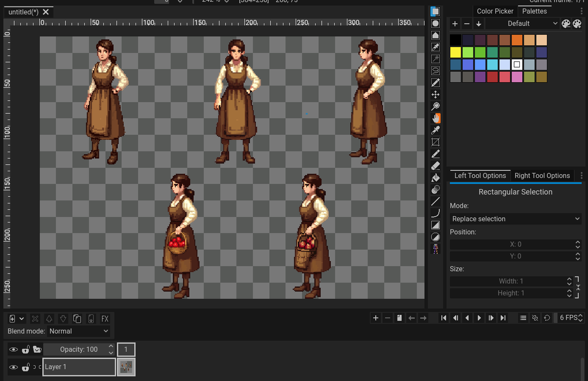Toggle the loop mode button
Screen dimensions: 588x381
pyautogui.click(x=547, y=318)
